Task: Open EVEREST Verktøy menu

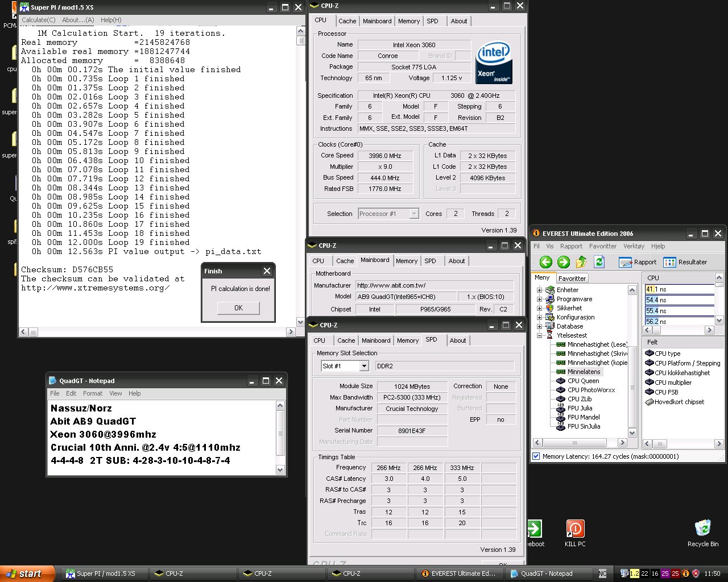Action: point(634,246)
